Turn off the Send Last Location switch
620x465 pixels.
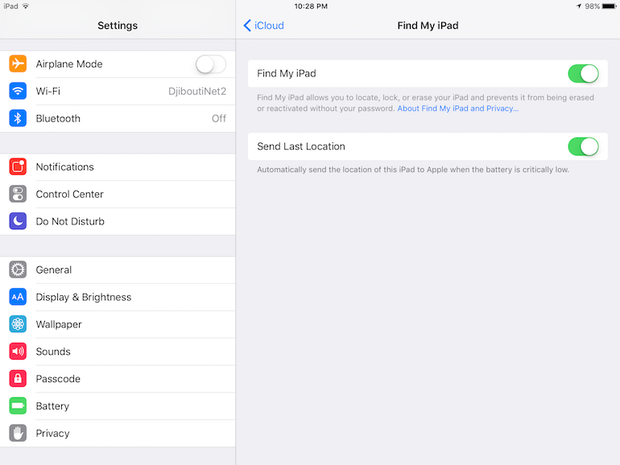pos(583,146)
